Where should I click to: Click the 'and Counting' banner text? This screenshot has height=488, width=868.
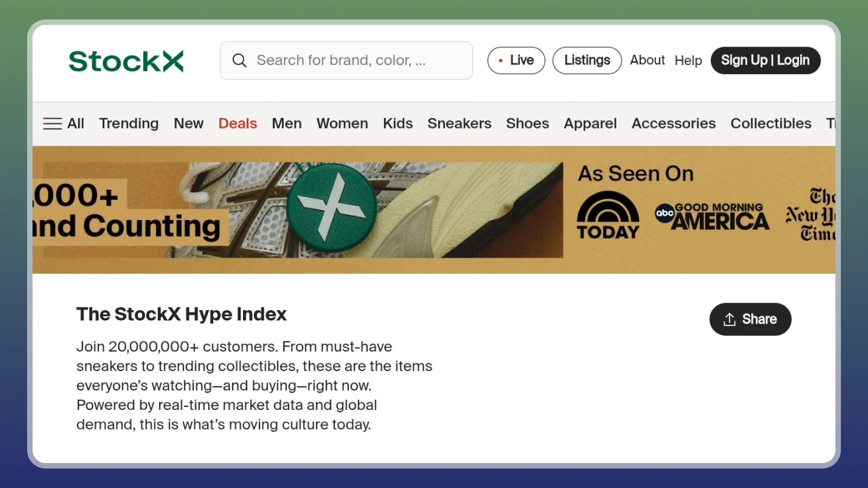pos(127,226)
